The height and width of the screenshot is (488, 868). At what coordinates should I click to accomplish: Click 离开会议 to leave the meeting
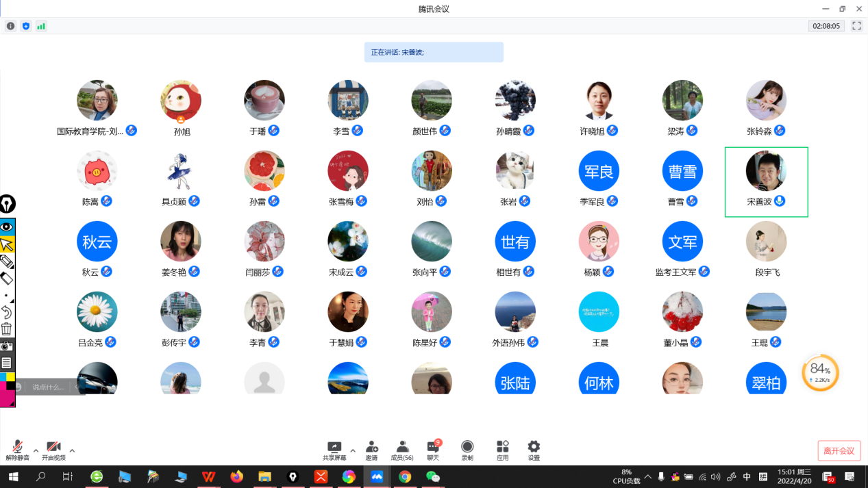click(839, 450)
